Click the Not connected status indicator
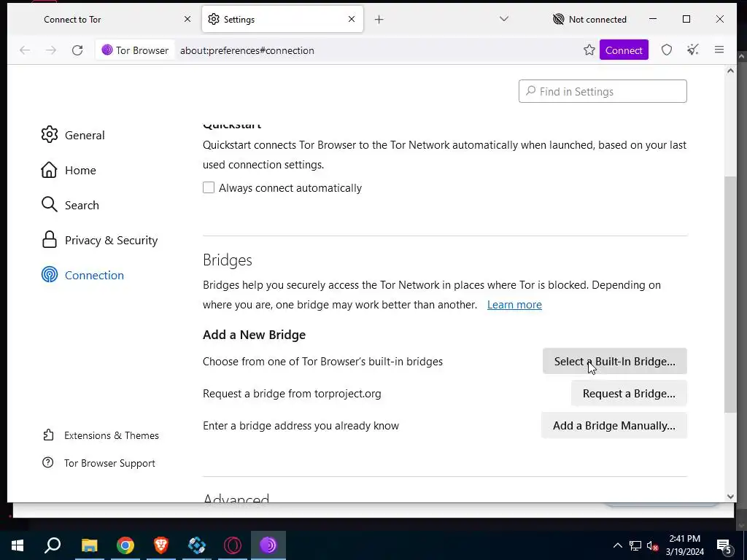Image resolution: width=747 pixels, height=560 pixels. click(589, 20)
